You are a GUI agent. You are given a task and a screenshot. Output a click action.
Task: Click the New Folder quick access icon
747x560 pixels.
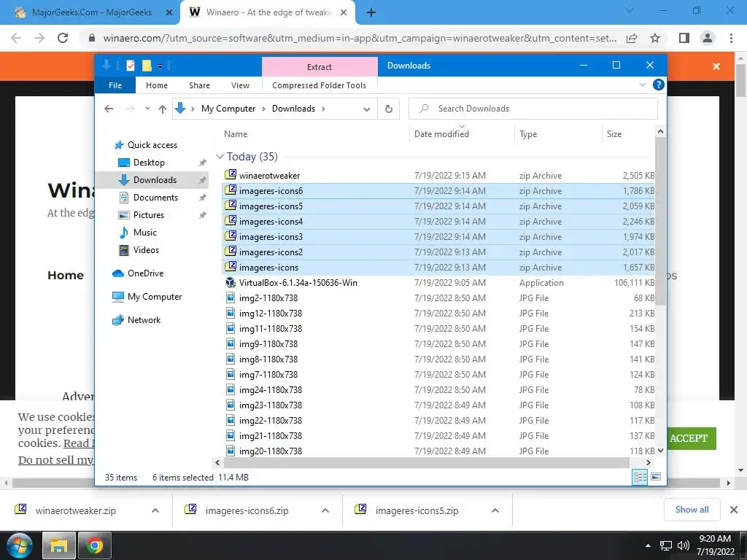[147, 66]
